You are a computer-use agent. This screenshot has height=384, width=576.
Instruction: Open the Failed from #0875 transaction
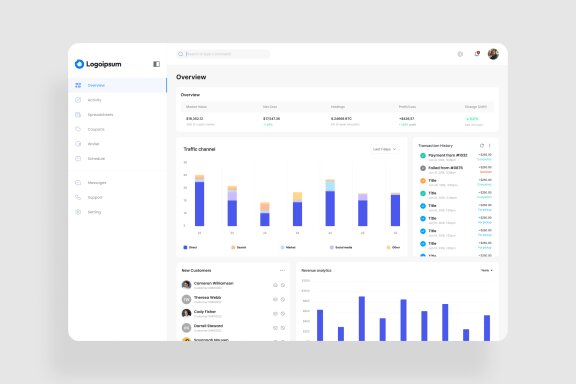[456, 170]
